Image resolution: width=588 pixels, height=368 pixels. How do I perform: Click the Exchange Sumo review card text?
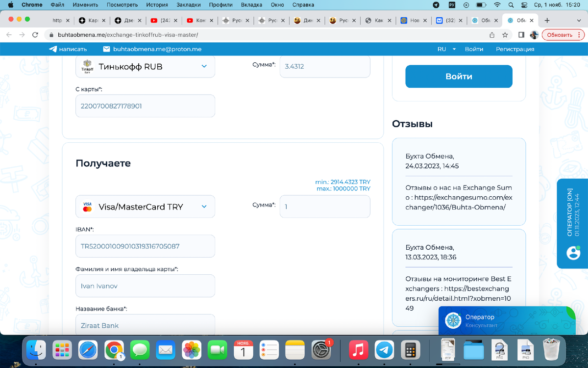(x=459, y=197)
